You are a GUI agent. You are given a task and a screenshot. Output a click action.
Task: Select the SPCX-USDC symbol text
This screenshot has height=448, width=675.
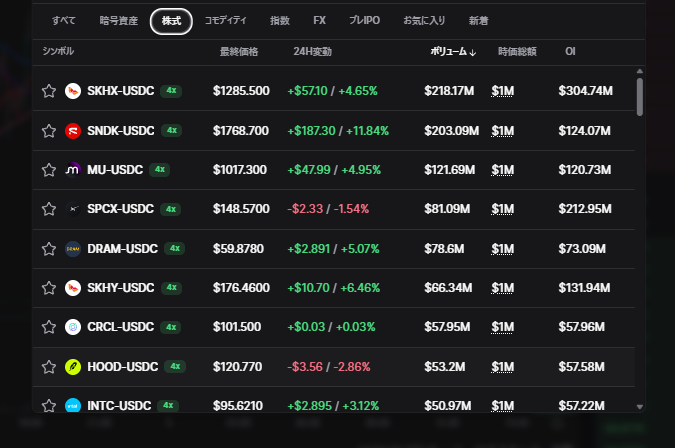tap(121, 209)
